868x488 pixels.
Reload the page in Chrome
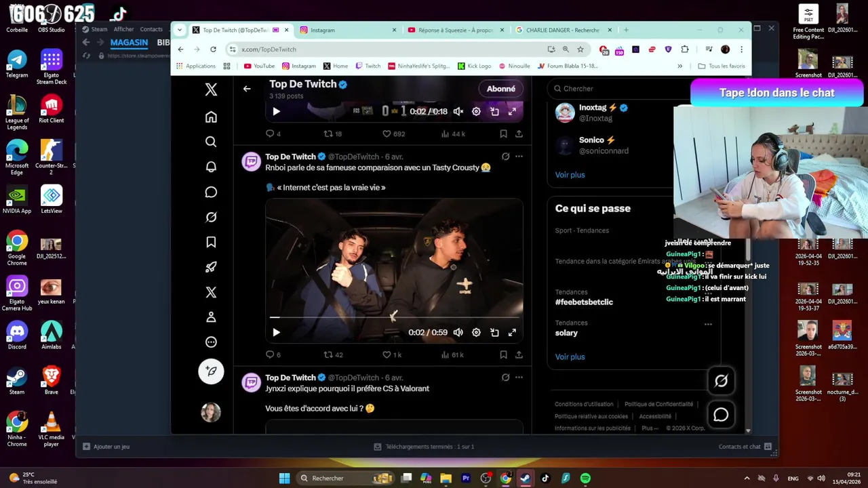click(x=213, y=49)
